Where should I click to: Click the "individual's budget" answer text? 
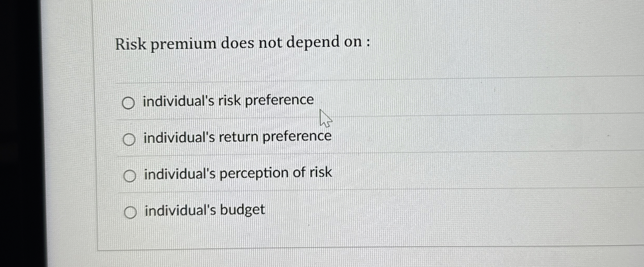[x=204, y=210]
